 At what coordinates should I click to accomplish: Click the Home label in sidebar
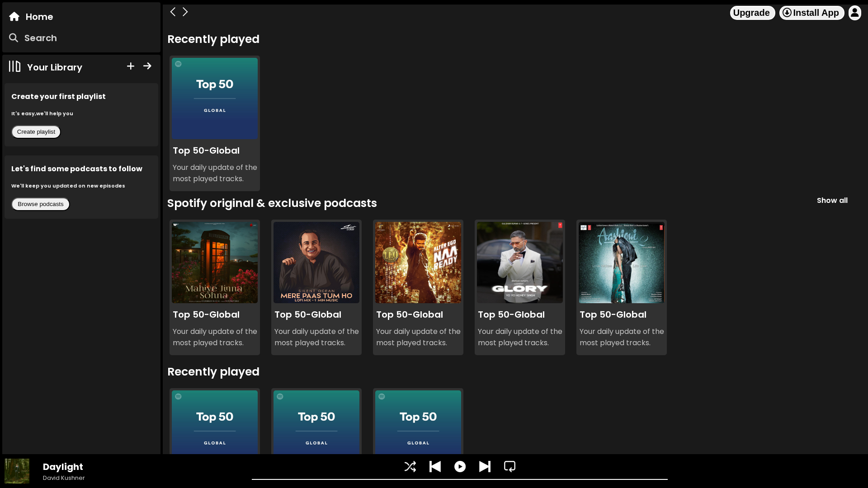39,17
